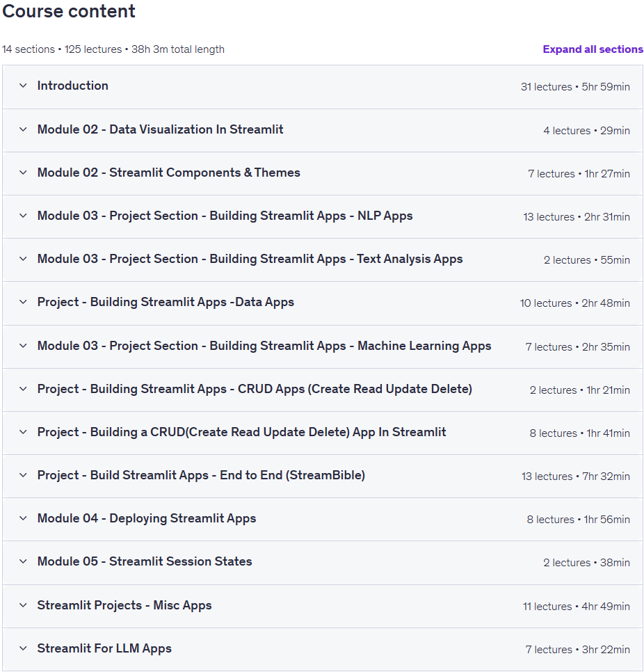
Task: Expand the Machine Learning Apps chevron
Action: tap(23, 346)
